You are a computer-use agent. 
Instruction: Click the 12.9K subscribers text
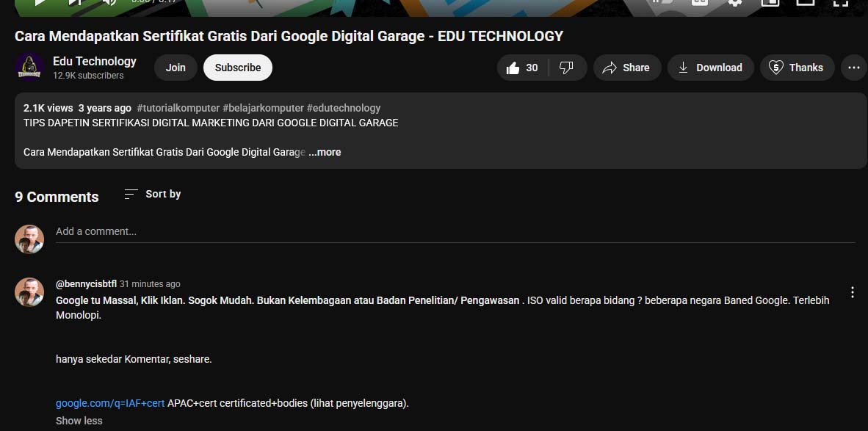[89, 76]
